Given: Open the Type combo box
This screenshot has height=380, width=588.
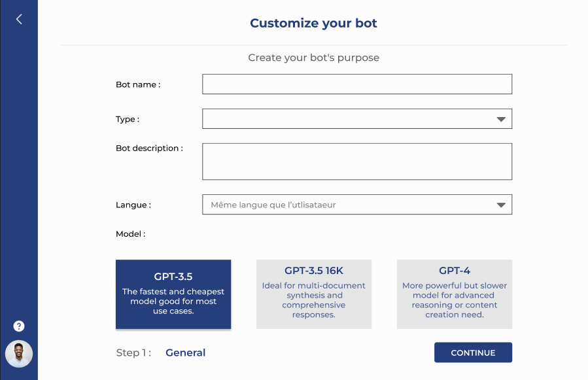Looking at the screenshot, I should (357, 119).
